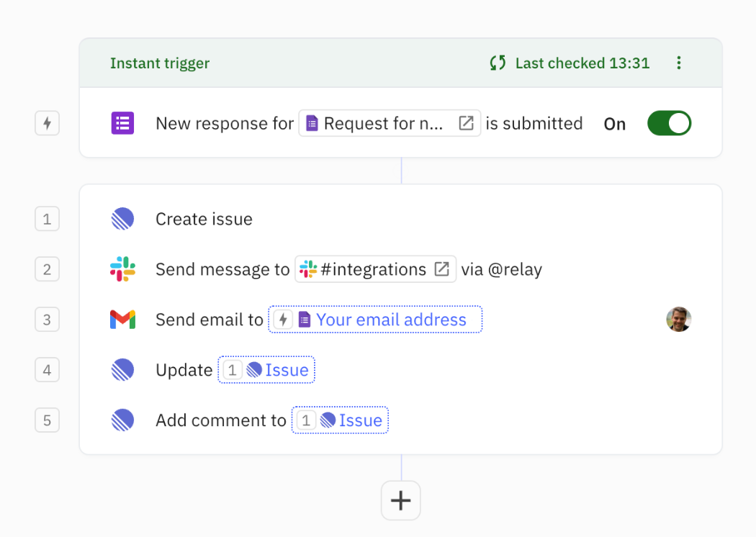The image size is (756, 537).
Task: Open the #integrations channel selector
Action: (x=374, y=269)
